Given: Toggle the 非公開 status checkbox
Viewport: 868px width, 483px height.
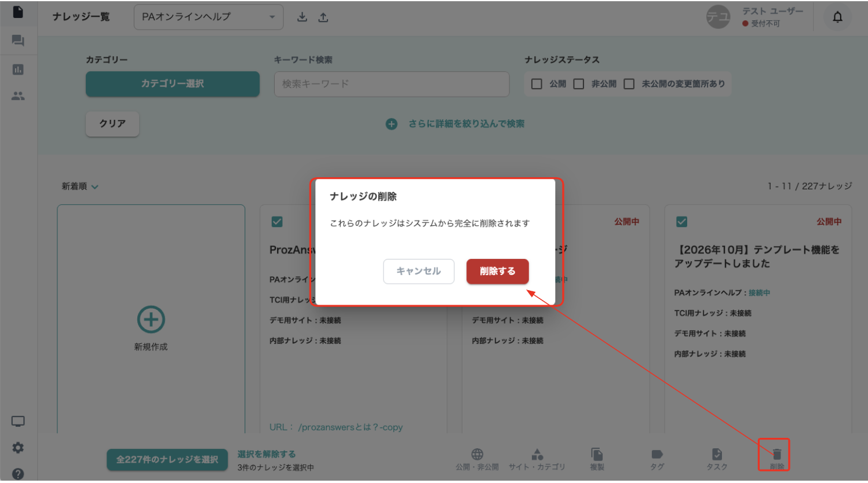Looking at the screenshot, I should 578,84.
